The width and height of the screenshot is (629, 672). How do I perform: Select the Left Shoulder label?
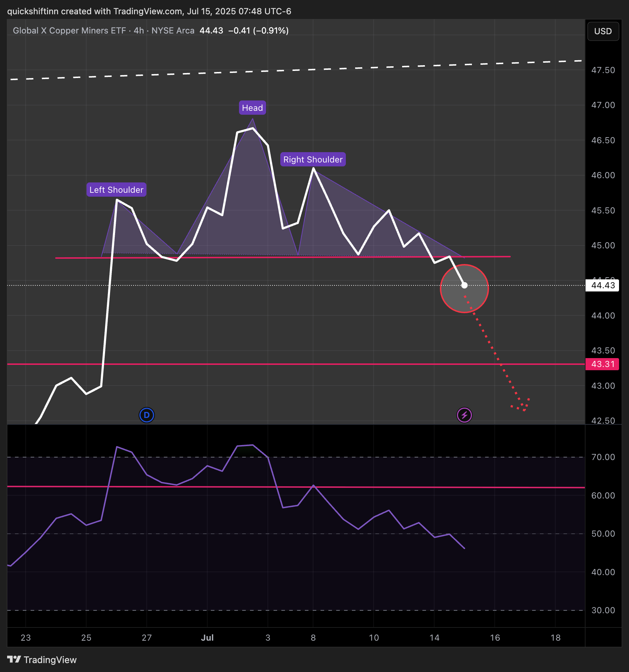[116, 190]
